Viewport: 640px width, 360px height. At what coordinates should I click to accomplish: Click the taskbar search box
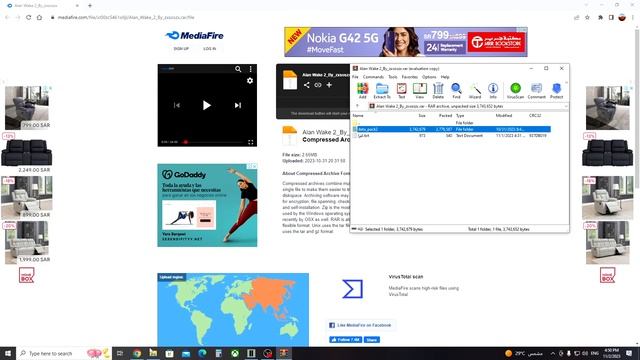[64, 353]
